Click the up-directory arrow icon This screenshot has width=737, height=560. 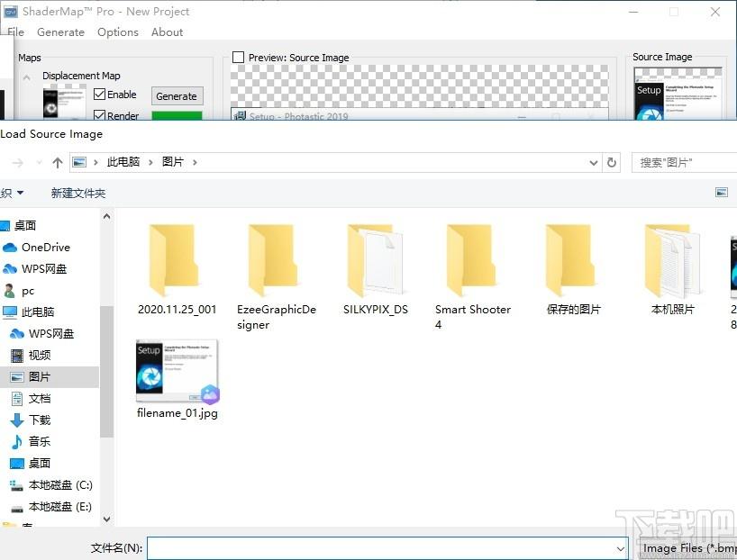(58, 163)
